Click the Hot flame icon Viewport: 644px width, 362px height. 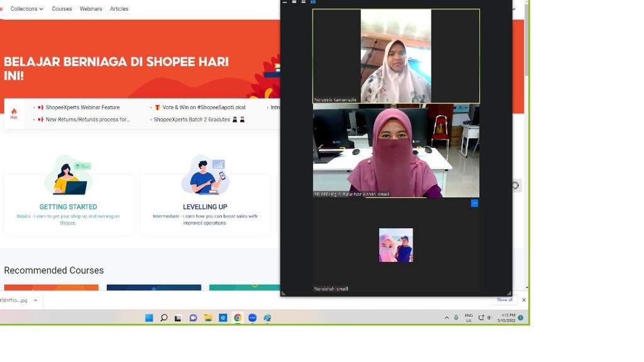pyautogui.click(x=14, y=113)
